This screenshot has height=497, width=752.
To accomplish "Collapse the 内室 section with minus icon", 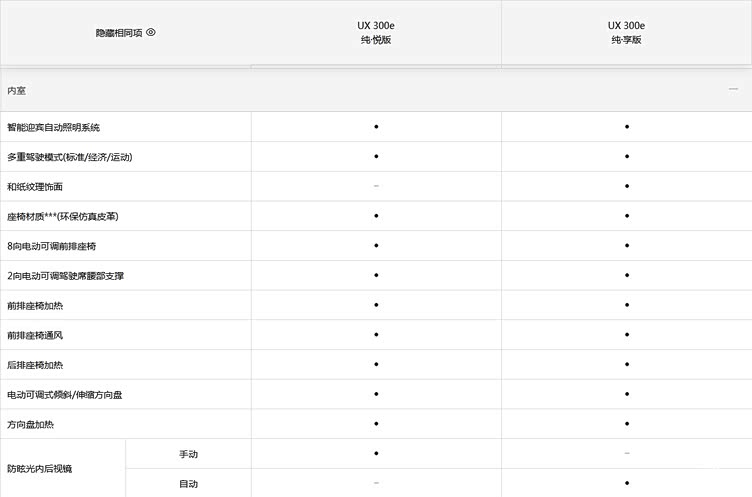I will click(x=733, y=89).
